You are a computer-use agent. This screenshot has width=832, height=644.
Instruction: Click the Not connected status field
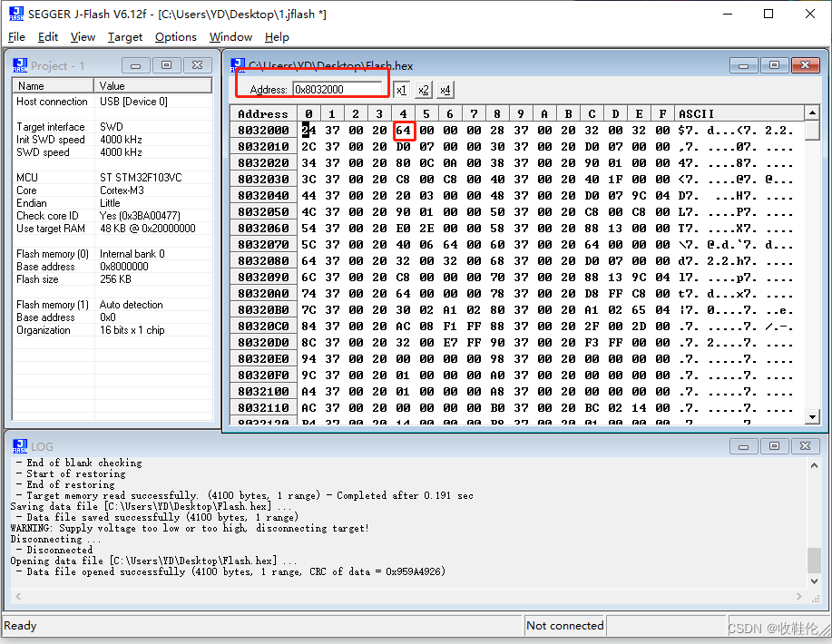click(564, 625)
